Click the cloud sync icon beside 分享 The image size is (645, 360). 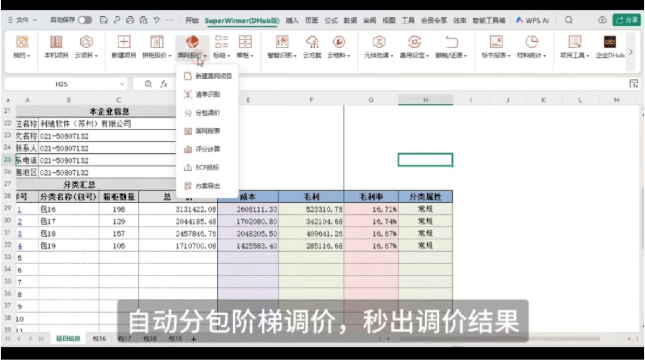602,20
